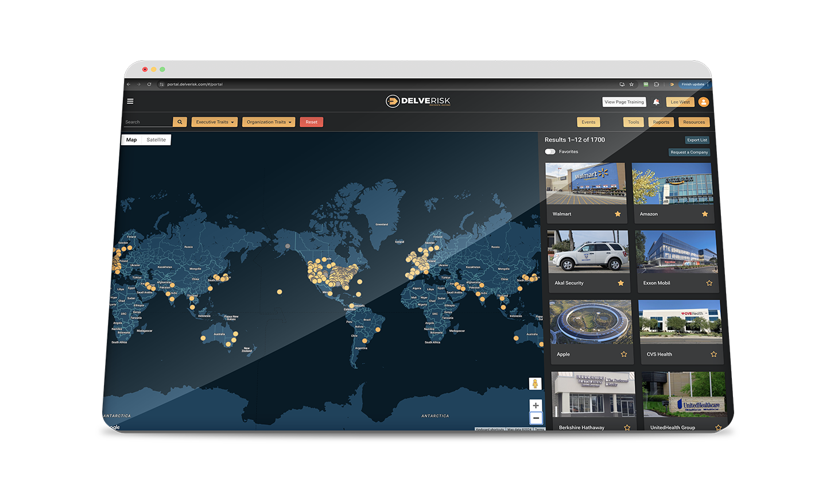This screenshot has width=834, height=504.
Task: Open the Apple company thumbnail
Action: 591,321
